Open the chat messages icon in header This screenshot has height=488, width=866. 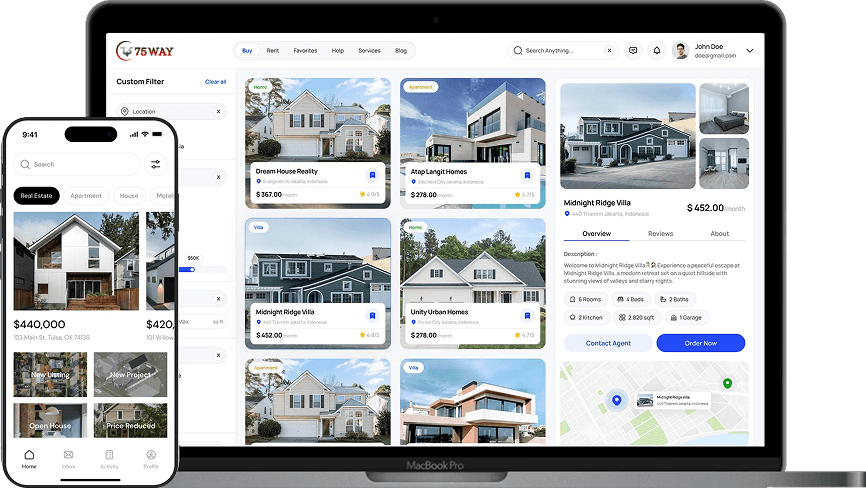point(632,50)
